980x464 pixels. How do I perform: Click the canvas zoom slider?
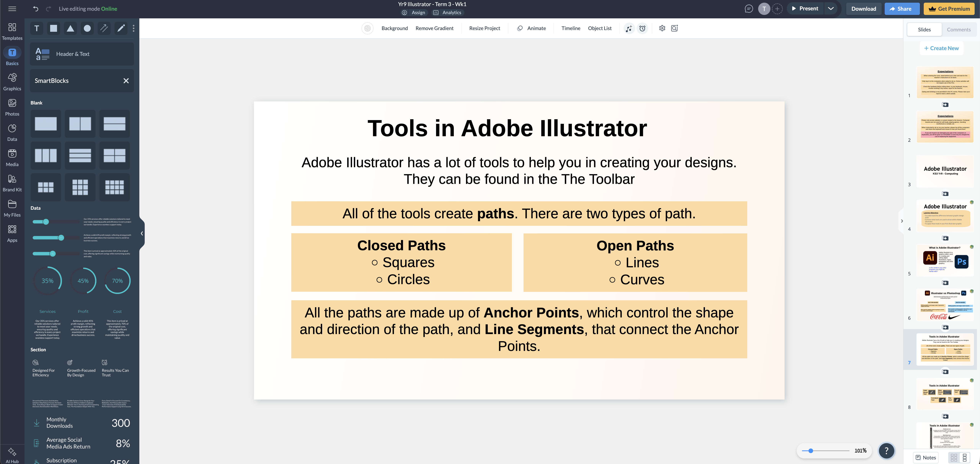825,451
